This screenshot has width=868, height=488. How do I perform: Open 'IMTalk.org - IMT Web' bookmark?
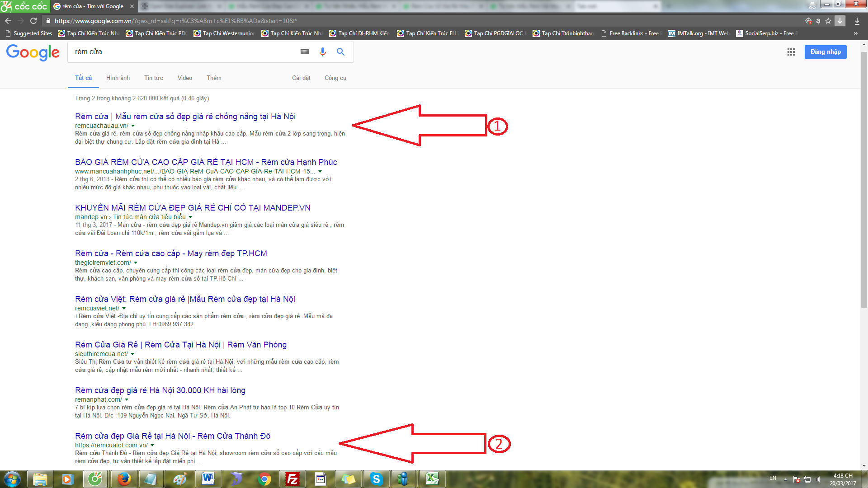[699, 33]
